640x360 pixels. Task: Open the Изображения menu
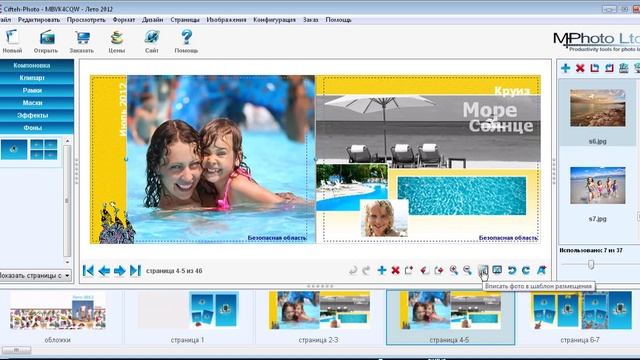point(226,20)
